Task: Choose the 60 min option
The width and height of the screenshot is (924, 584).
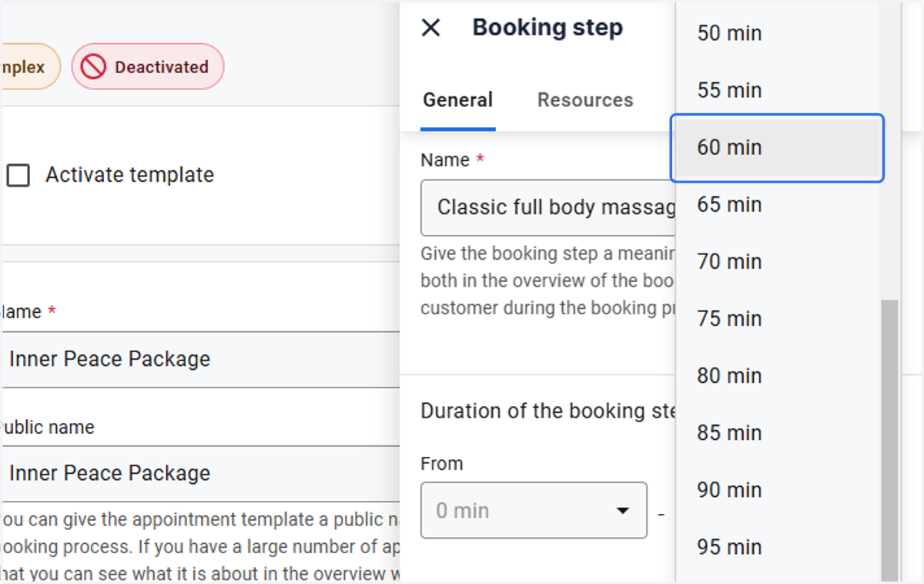Action: [x=778, y=148]
